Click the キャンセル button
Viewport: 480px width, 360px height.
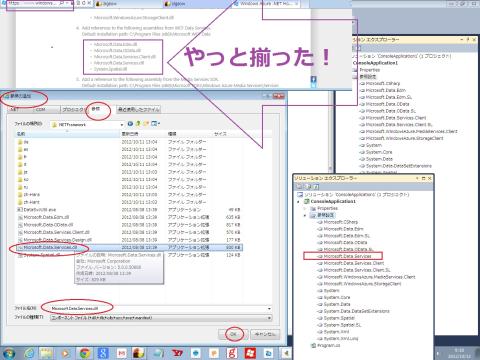[x=265, y=334]
